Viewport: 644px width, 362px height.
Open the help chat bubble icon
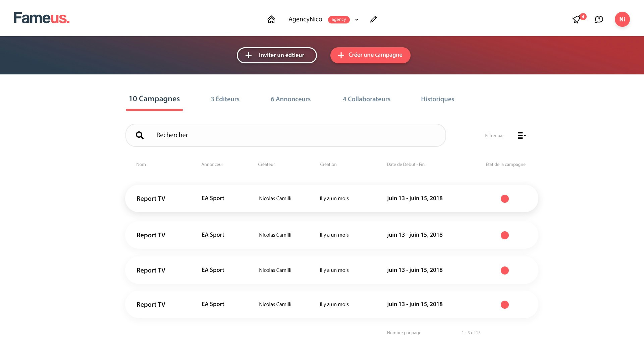click(599, 19)
